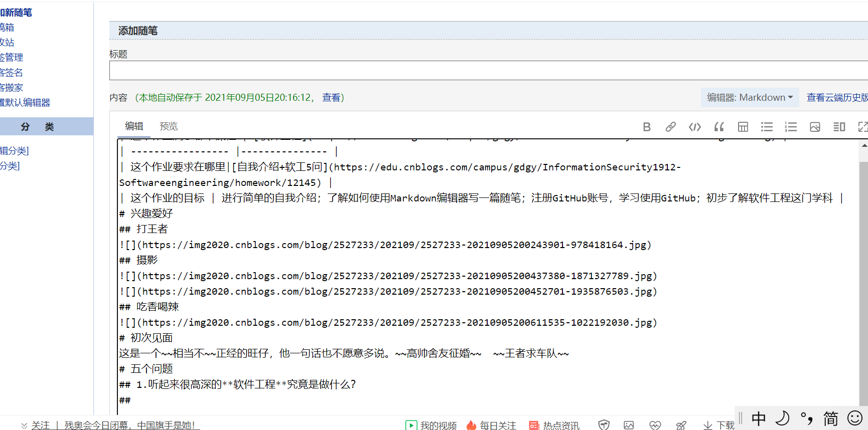The height and width of the screenshot is (430, 868).
Task: Open the 草稿箱 drafts sidebar link
Action: pyautogui.click(x=7, y=28)
